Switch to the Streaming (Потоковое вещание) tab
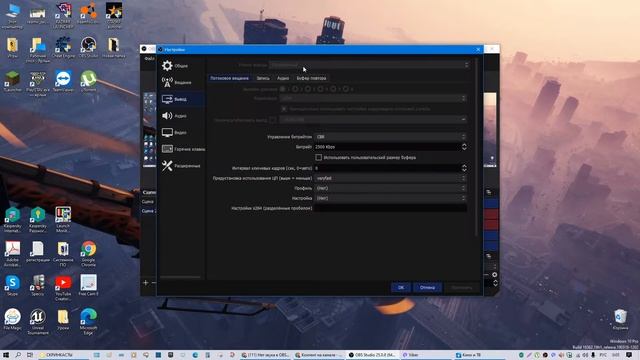640x360 pixels. coord(229,78)
